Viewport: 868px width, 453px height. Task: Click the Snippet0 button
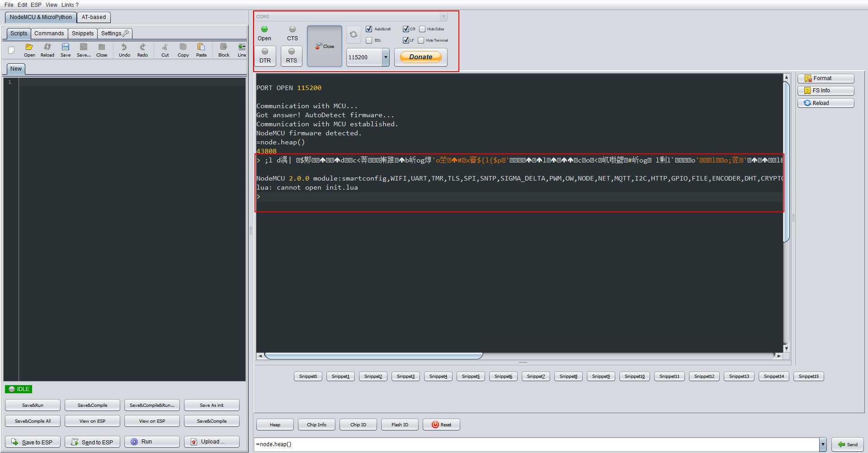308,377
